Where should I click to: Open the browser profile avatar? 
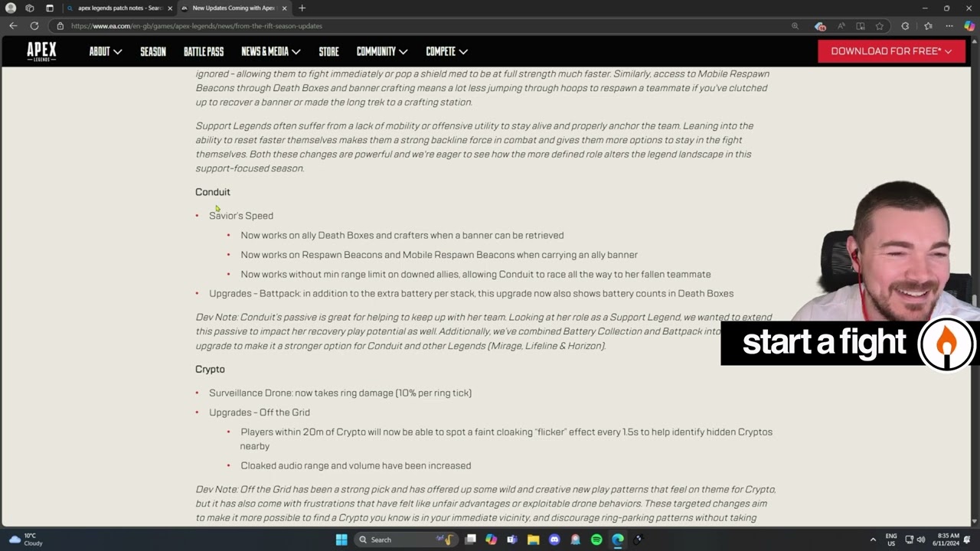pyautogui.click(x=11, y=8)
